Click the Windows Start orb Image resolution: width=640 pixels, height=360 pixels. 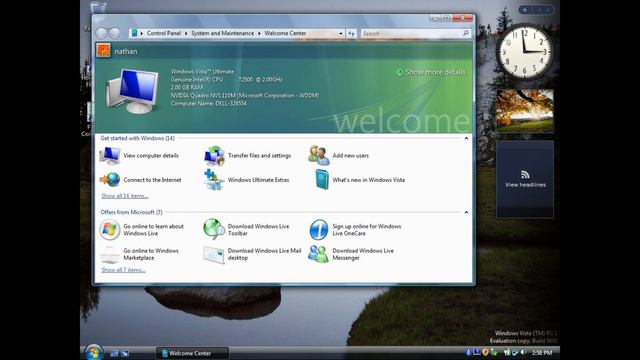pos(94,352)
